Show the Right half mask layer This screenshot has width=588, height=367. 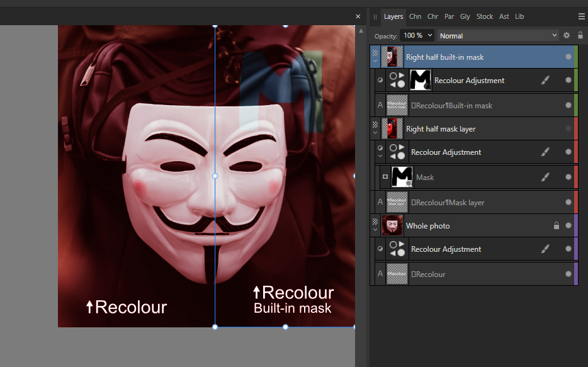tap(568, 128)
